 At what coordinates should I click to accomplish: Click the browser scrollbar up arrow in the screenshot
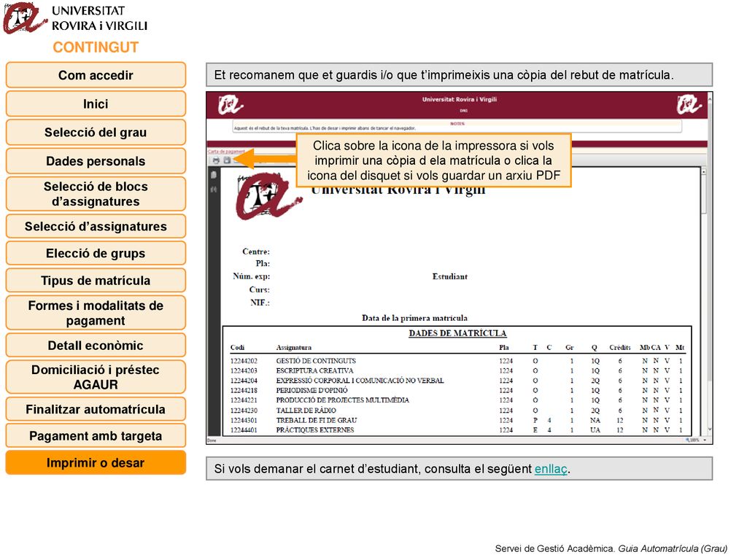710,98
